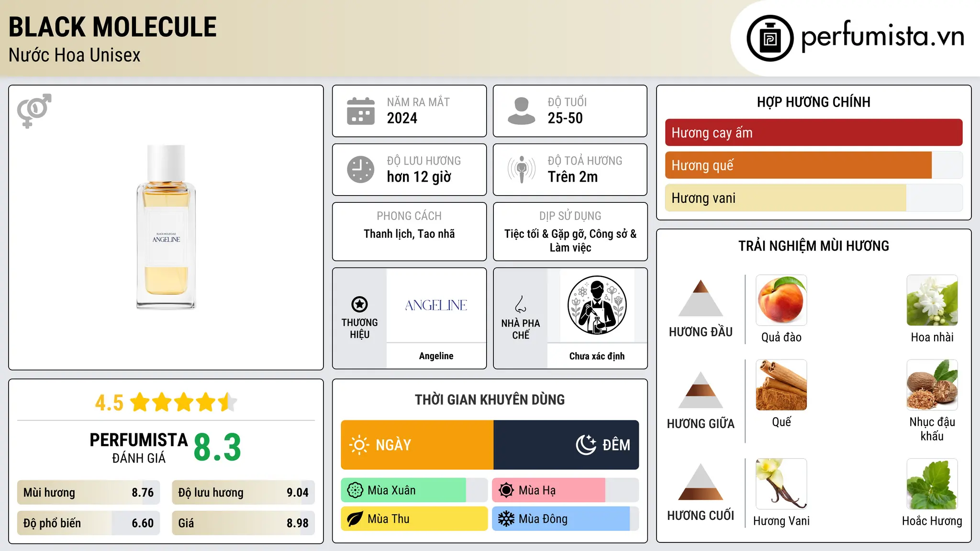Click the nose icon above Nhà pha chế
This screenshot has height=551, width=980.
521,304
